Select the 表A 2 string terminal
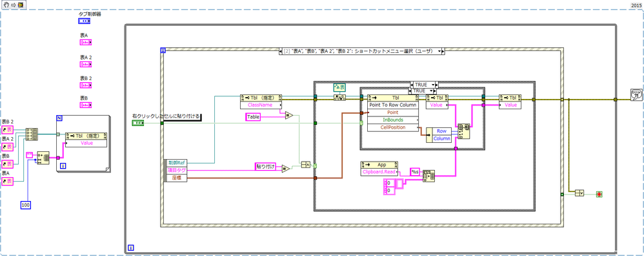 [x=85, y=64]
